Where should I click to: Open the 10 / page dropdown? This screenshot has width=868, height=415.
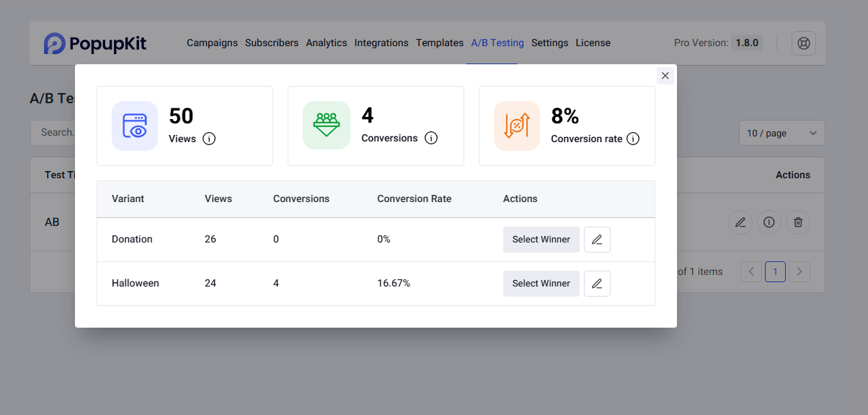click(x=781, y=133)
